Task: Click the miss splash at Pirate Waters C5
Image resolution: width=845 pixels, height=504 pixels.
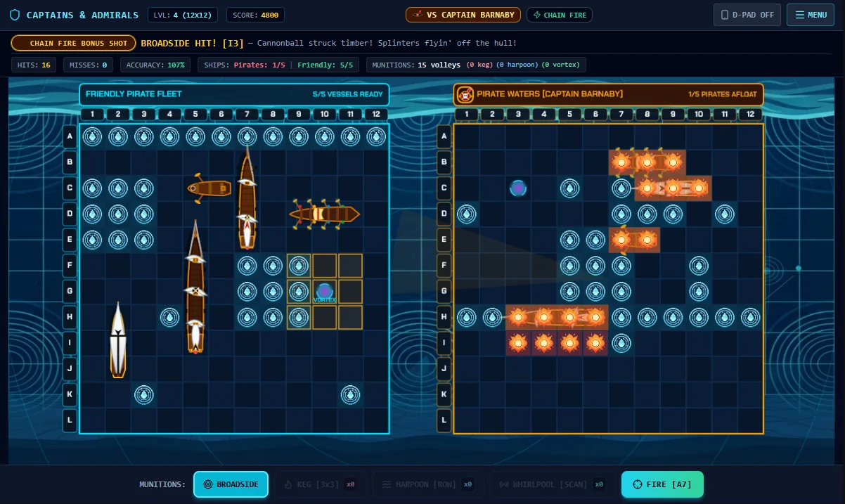Action: pyautogui.click(x=569, y=188)
